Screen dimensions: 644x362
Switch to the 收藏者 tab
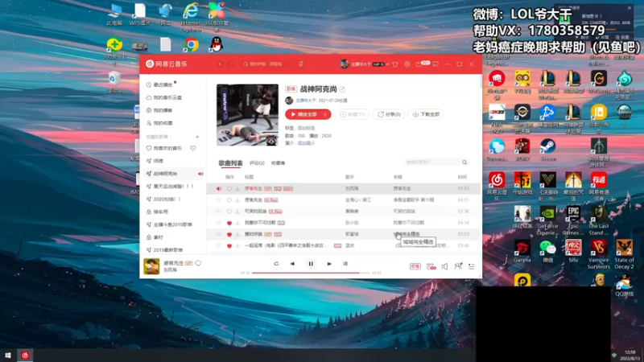(x=278, y=163)
